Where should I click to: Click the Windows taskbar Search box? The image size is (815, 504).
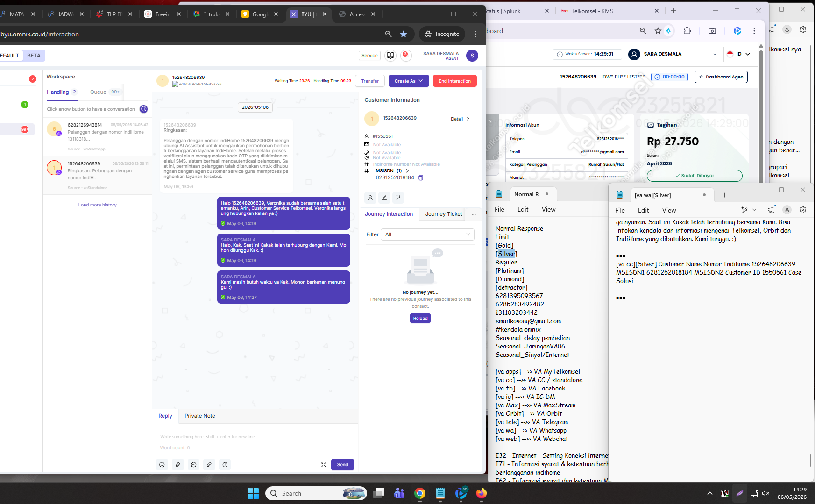[x=316, y=493]
